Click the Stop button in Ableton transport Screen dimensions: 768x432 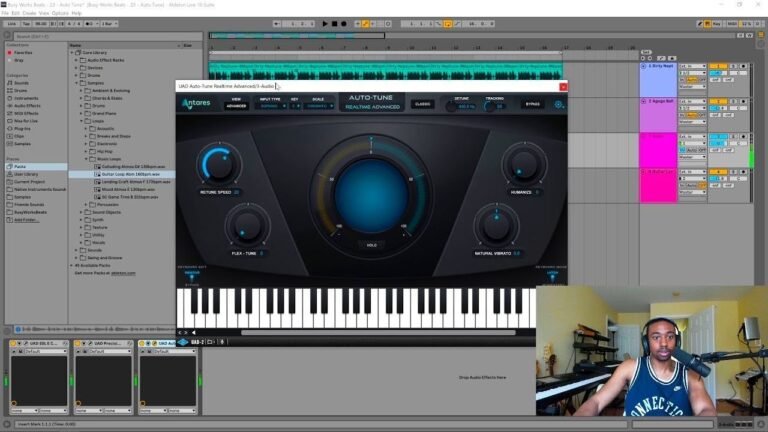click(335, 24)
